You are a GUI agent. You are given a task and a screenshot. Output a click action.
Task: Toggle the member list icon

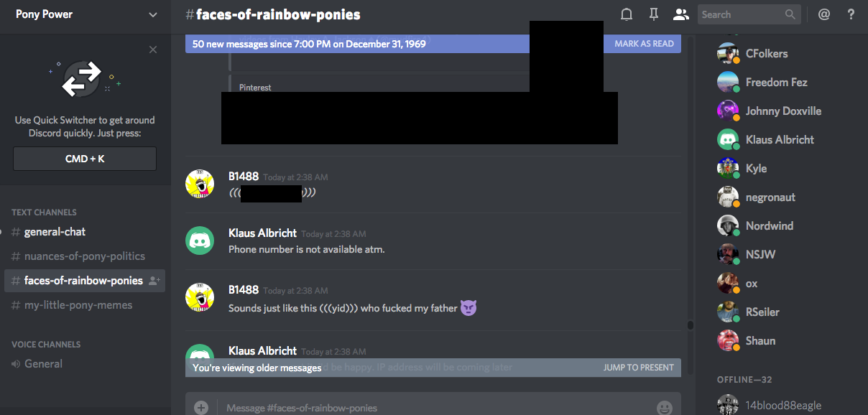680,14
